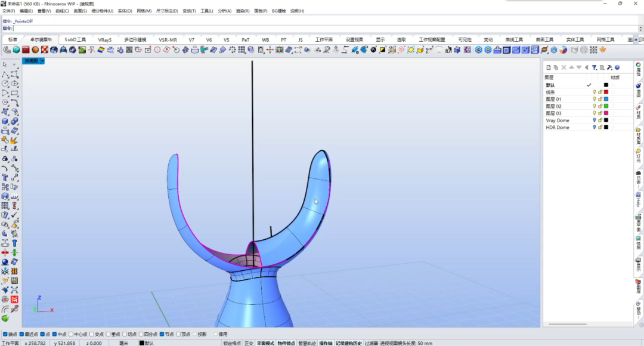The image size is (644, 346).
Task: Switch to the 曲面工具 surface tools tab
Action: click(544, 39)
